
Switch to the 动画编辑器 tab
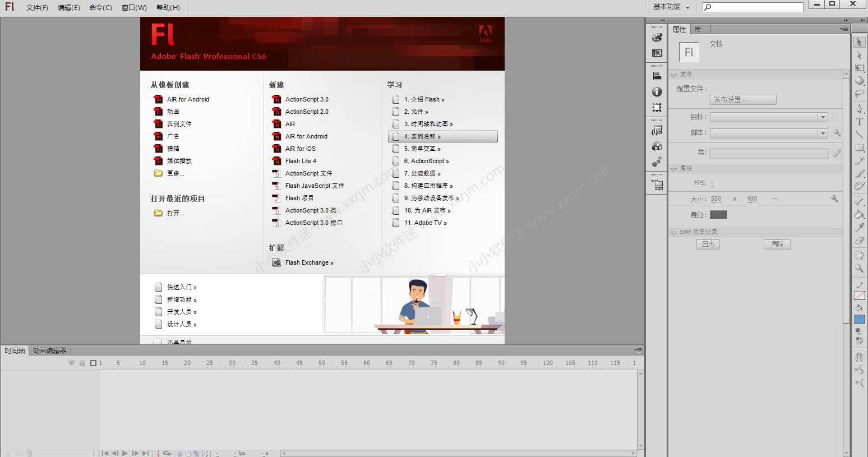point(49,350)
